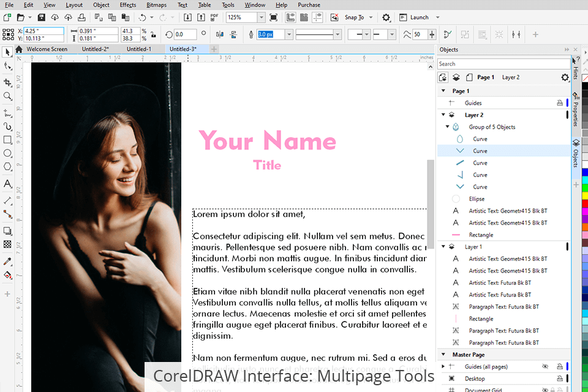Select the Color Eyedropper tool
Viewport: 588px width, 392px height.
(8, 262)
